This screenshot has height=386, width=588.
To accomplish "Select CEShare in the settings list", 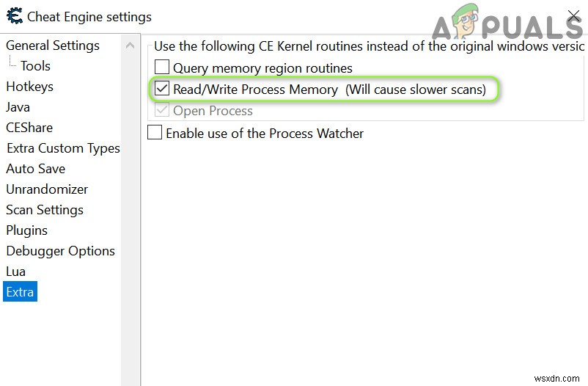I will (29, 128).
